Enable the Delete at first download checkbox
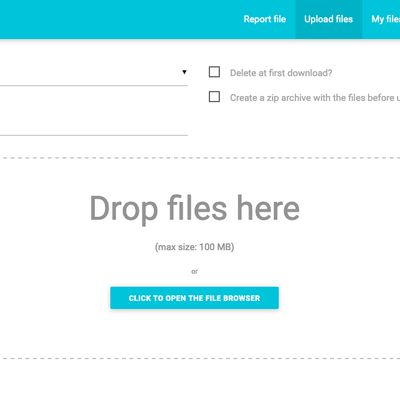The height and width of the screenshot is (400, 400). 214,72
